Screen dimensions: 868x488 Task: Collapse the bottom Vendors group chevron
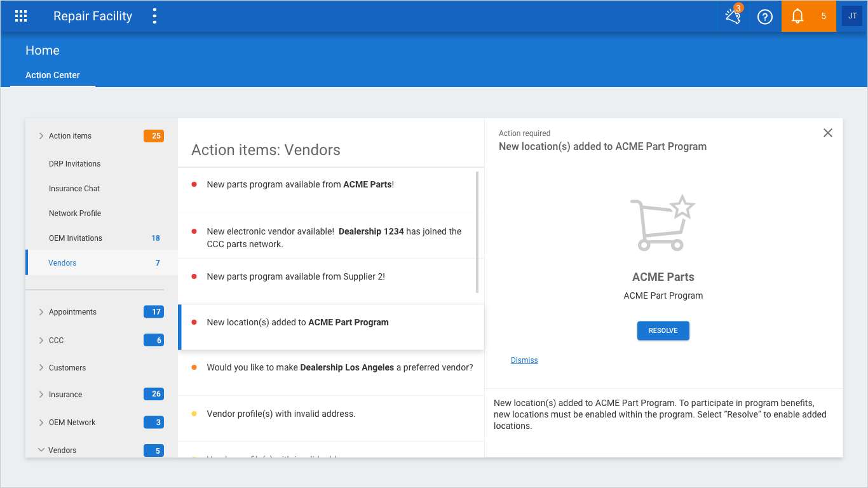[41, 450]
